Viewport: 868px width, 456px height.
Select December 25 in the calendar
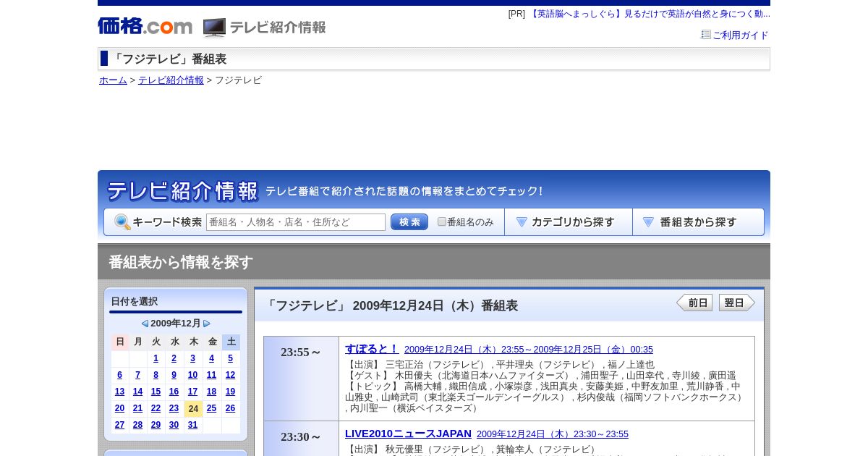click(x=211, y=408)
